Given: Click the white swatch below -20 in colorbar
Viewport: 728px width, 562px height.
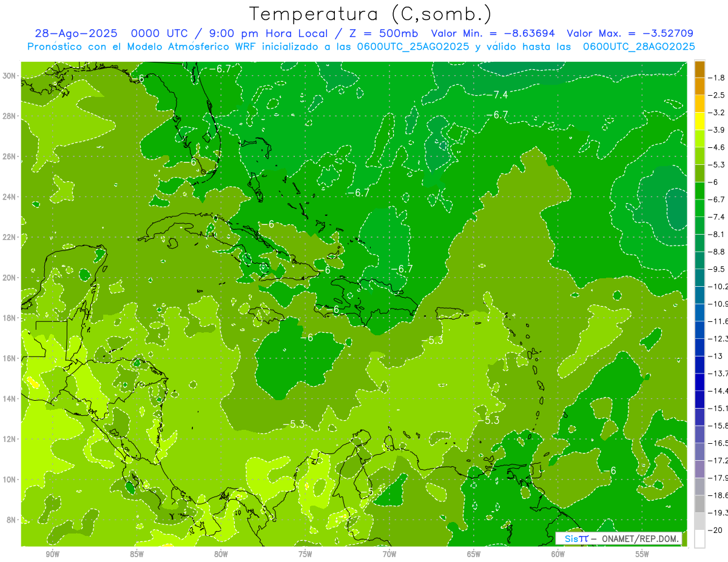Looking at the screenshot, I should (699, 539).
